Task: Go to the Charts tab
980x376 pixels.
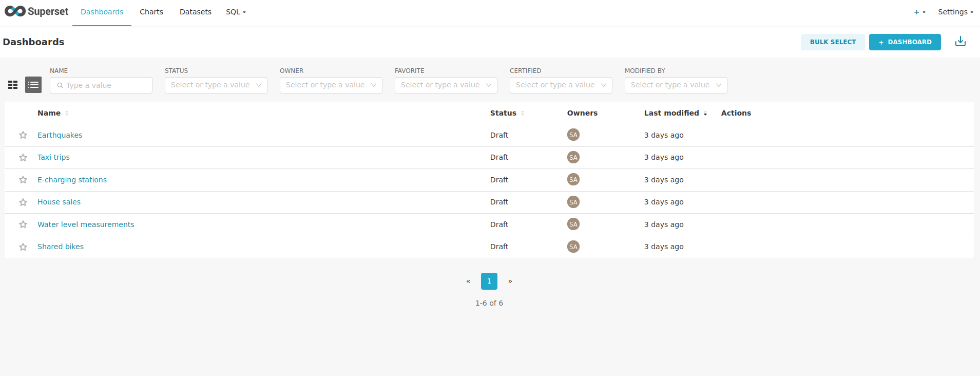Action: click(151, 12)
